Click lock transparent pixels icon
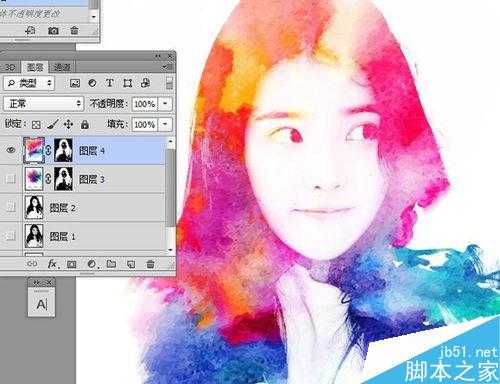 (x=36, y=125)
